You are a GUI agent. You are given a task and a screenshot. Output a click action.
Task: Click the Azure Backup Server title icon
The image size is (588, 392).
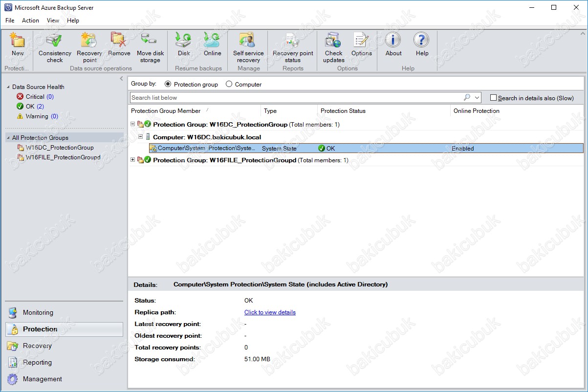pos(8,7)
